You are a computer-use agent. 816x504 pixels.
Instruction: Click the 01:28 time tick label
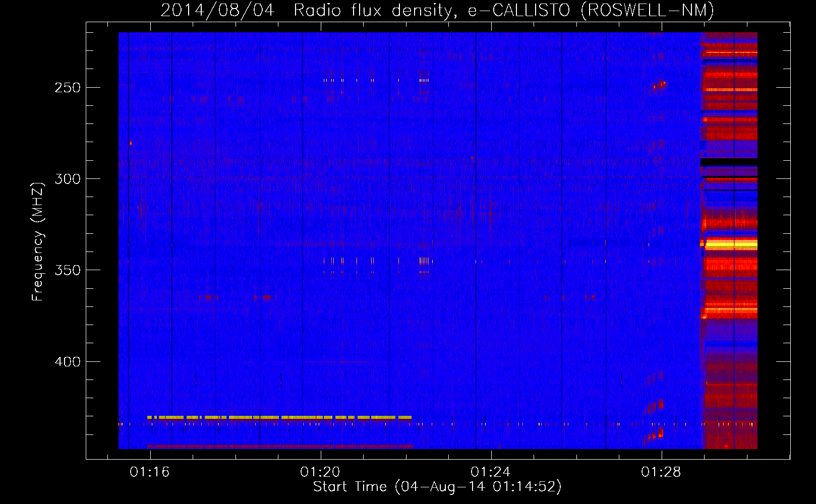point(661,472)
